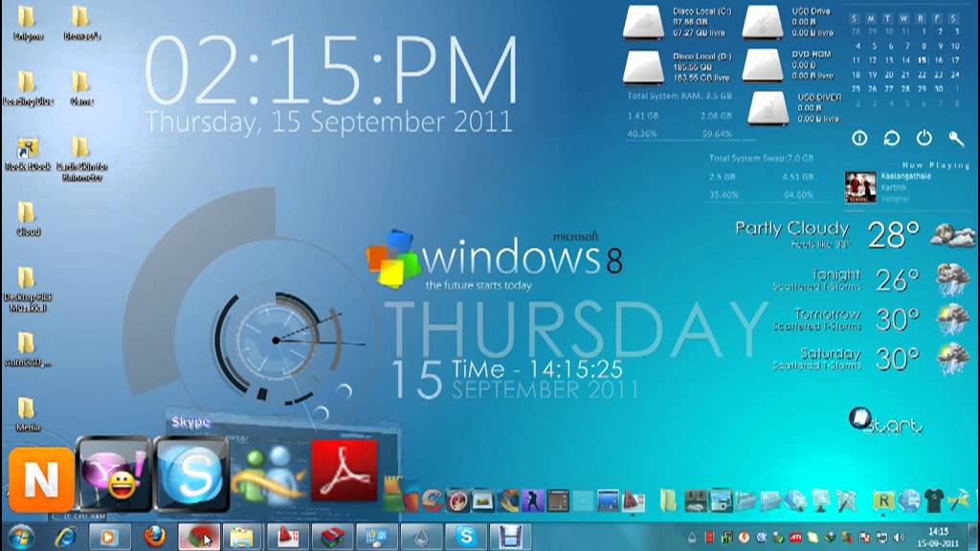The height and width of the screenshot is (551, 980).
Task: Click the circled lock icon left of restart
Action: (859, 138)
